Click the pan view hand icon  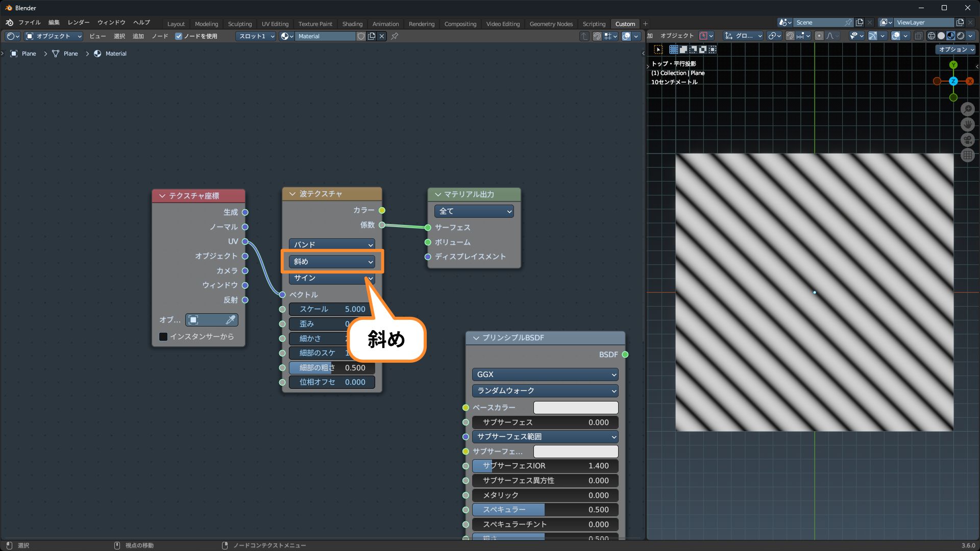pyautogui.click(x=967, y=124)
